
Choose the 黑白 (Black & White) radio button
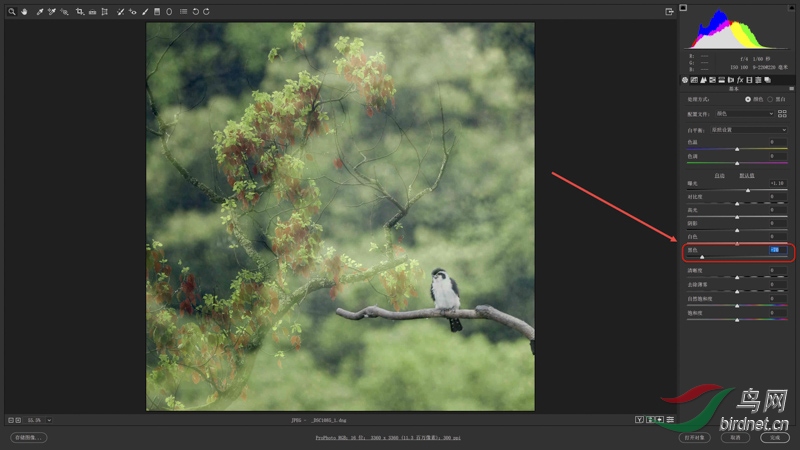(x=769, y=99)
